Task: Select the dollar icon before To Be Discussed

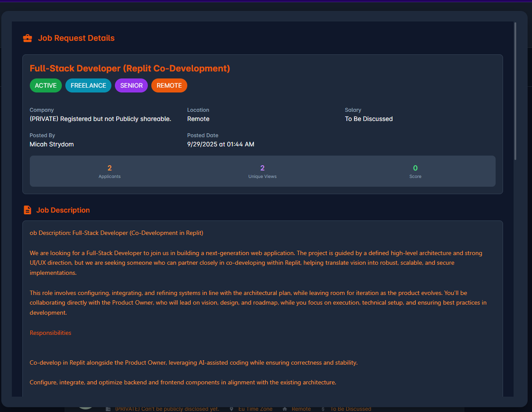Action: (323, 408)
